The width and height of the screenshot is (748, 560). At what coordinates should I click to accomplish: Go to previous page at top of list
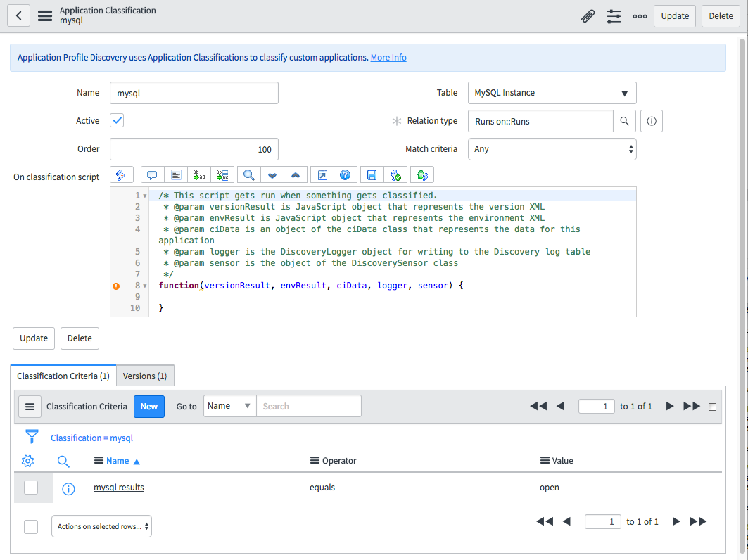click(560, 407)
